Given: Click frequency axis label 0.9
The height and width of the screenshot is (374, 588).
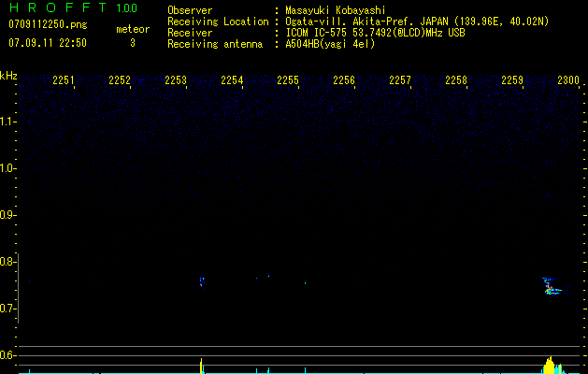Looking at the screenshot, I should (8, 215).
